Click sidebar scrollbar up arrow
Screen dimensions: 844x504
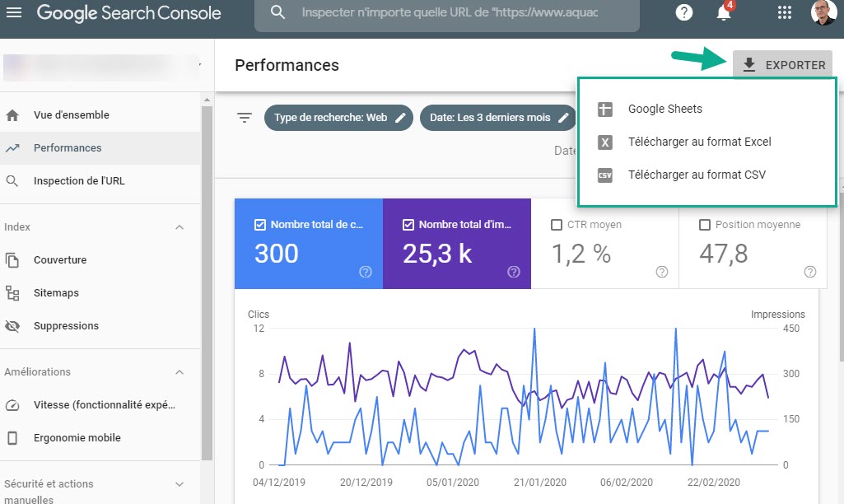pyautogui.click(x=208, y=100)
